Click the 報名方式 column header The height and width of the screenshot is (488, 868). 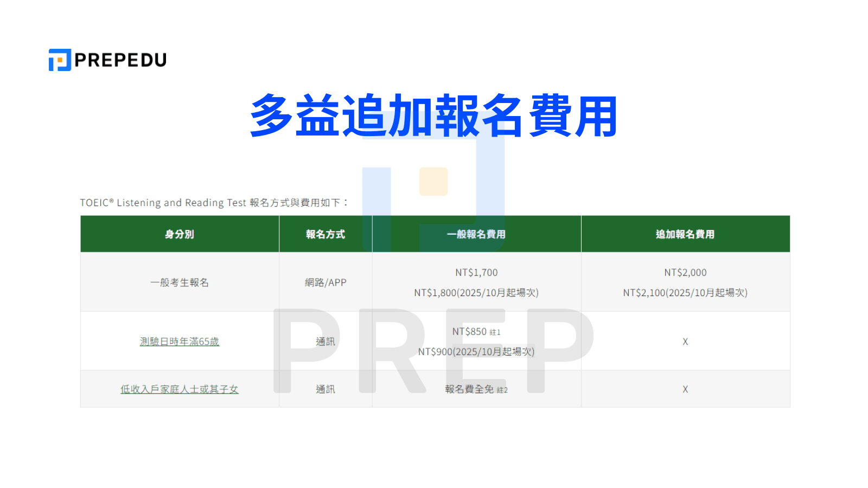[325, 234]
